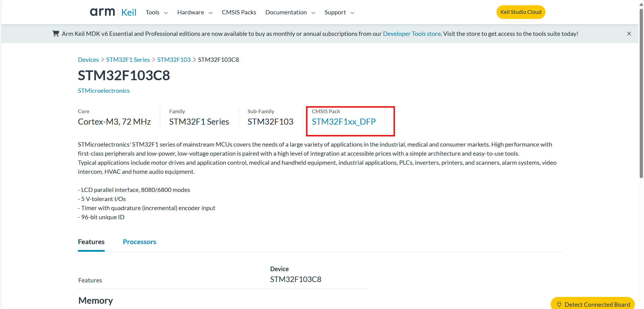644x309 pixels.
Task: Open the Developer Tools store link
Action: [412, 34]
